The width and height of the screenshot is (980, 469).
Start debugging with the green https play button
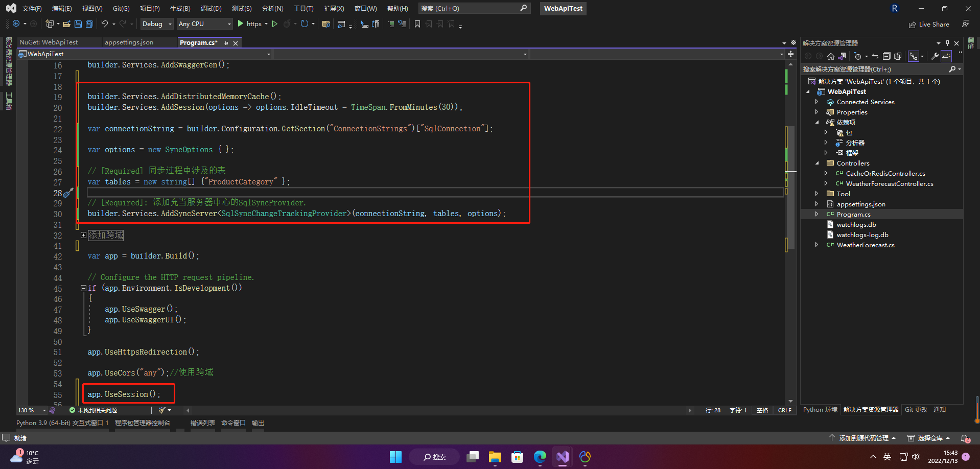[x=240, y=24]
